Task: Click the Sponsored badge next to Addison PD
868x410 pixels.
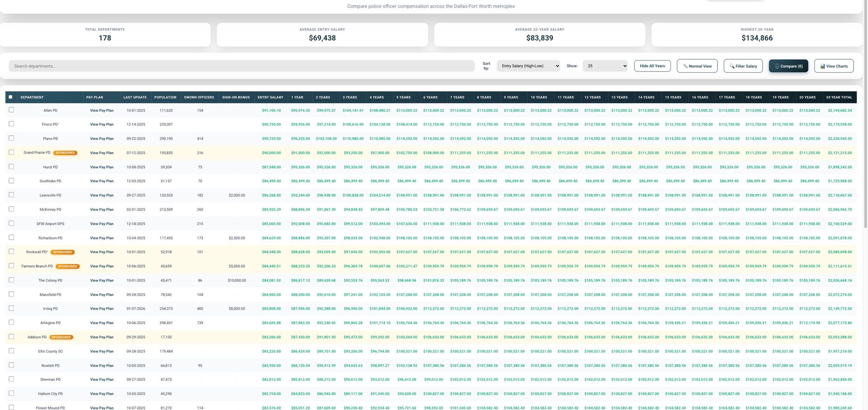Action: pos(61,337)
